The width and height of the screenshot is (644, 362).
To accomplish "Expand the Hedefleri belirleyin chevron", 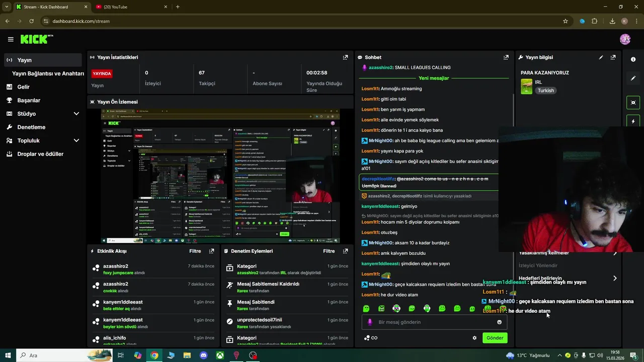I will click(614, 278).
